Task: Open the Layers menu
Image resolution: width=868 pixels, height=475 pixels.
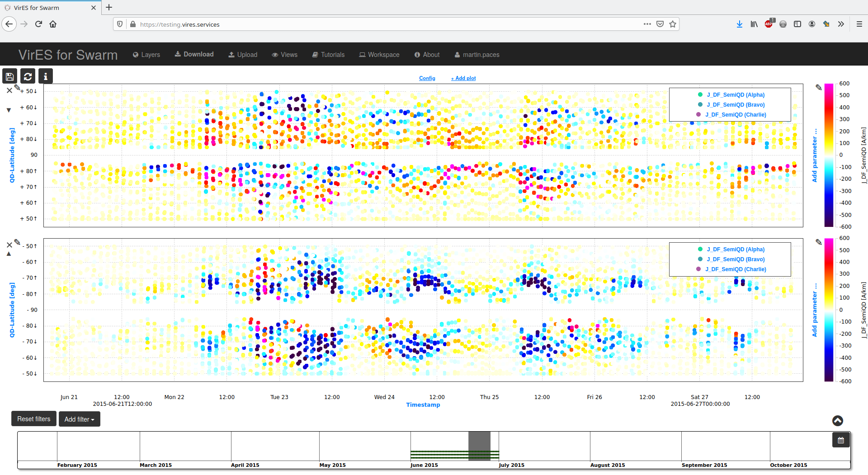Action: (x=146, y=54)
